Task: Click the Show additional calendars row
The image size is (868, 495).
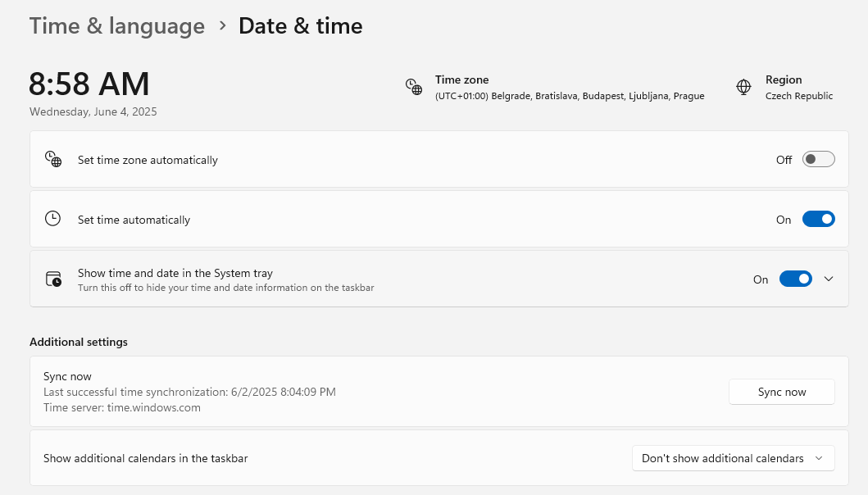Action: click(x=145, y=458)
